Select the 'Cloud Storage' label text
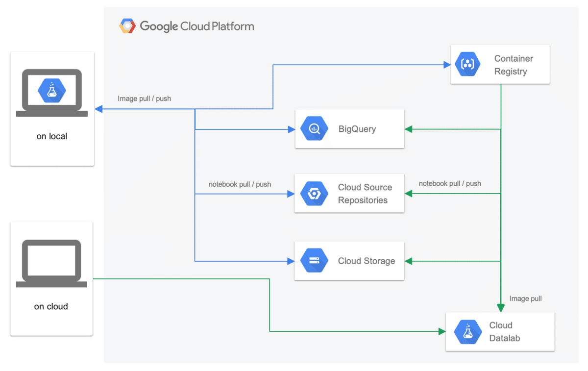Viewport: 588px width, 371px height. [x=367, y=261]
